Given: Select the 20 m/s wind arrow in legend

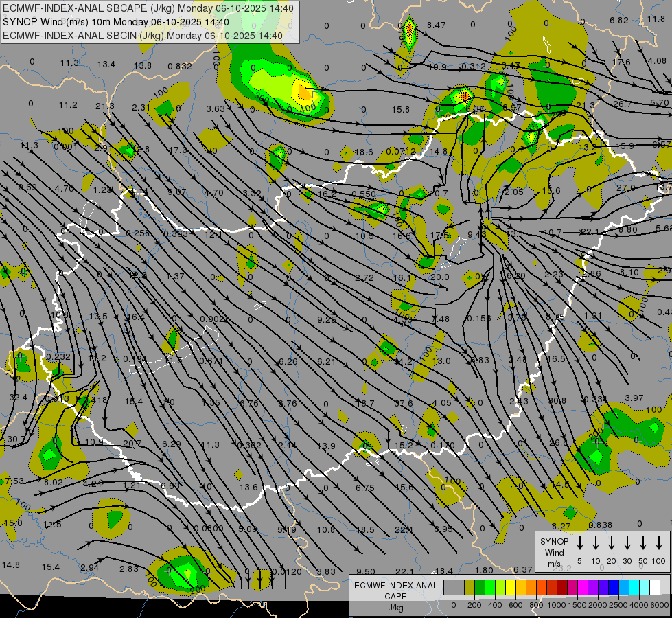Looking at the screenshot, I should (x=611, y=543).
